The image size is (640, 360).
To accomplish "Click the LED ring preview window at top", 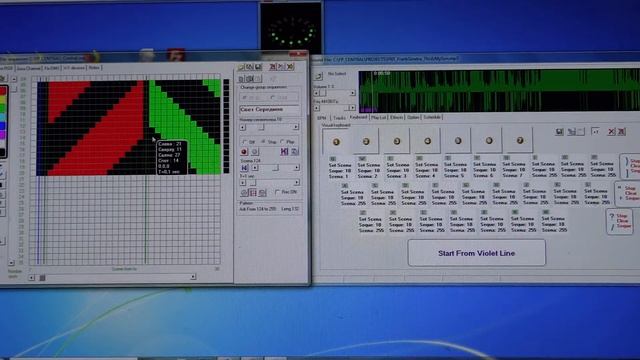I will [291, 29].
